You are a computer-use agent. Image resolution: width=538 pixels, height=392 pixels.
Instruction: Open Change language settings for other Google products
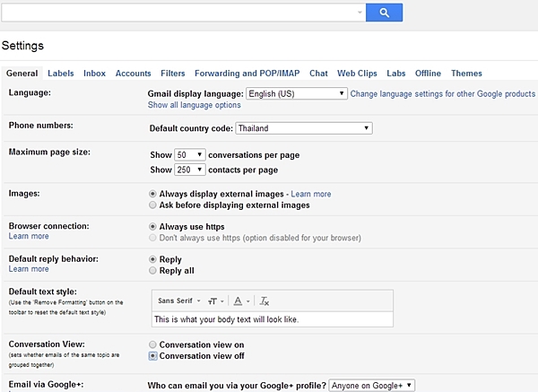point(442,93)
